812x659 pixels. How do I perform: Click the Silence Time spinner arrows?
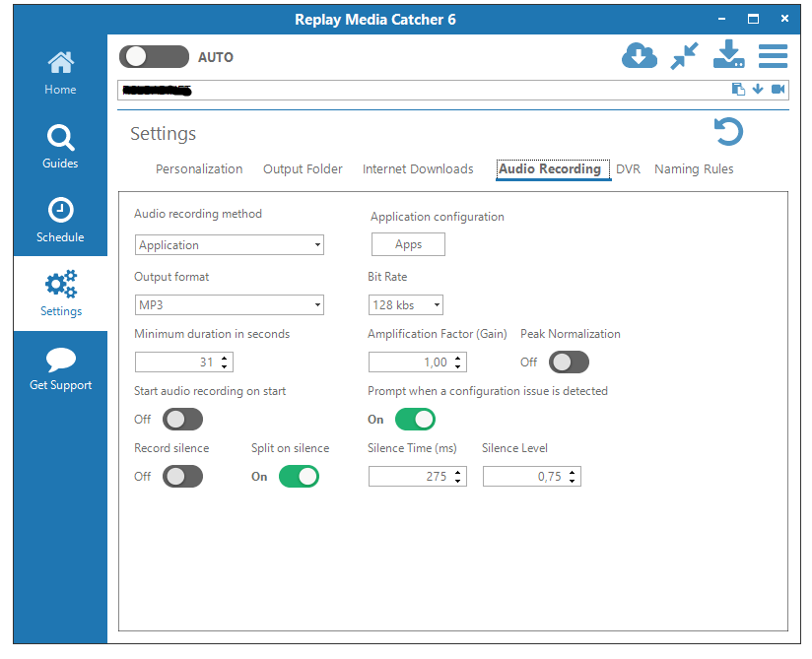(458, 476)
